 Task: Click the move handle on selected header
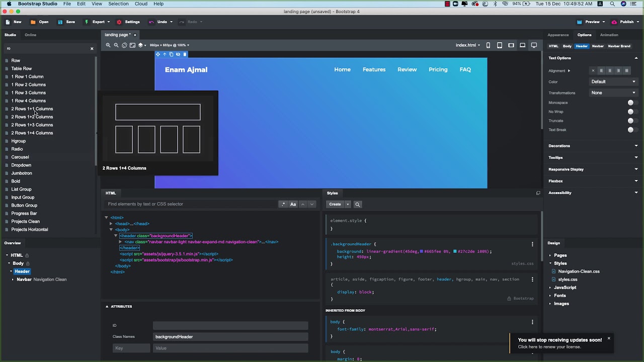point(158,54)
